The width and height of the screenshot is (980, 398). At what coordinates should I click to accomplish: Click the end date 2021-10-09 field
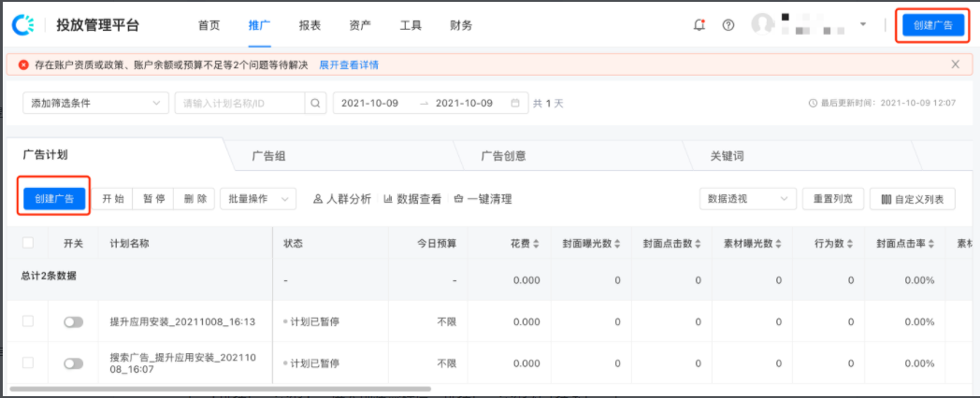pos(465,103)
